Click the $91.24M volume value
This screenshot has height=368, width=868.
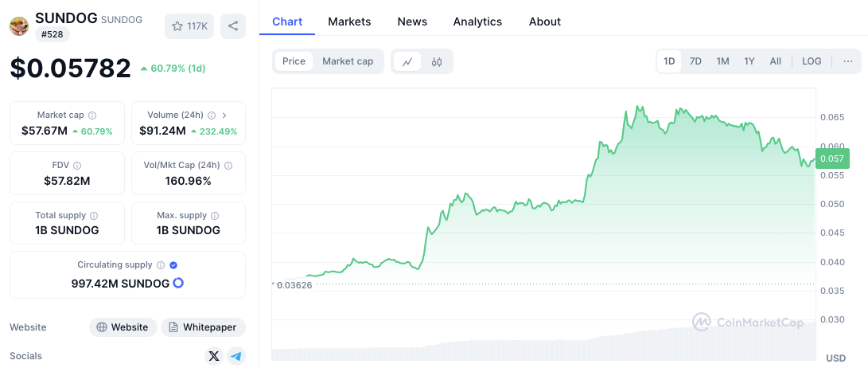click(x=163, y=131)
